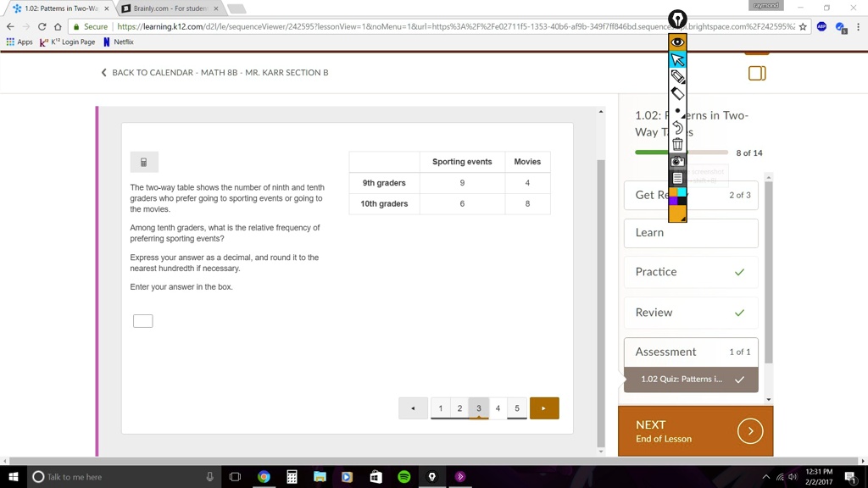
Task: Select the eraser tool
Action: 677,93
